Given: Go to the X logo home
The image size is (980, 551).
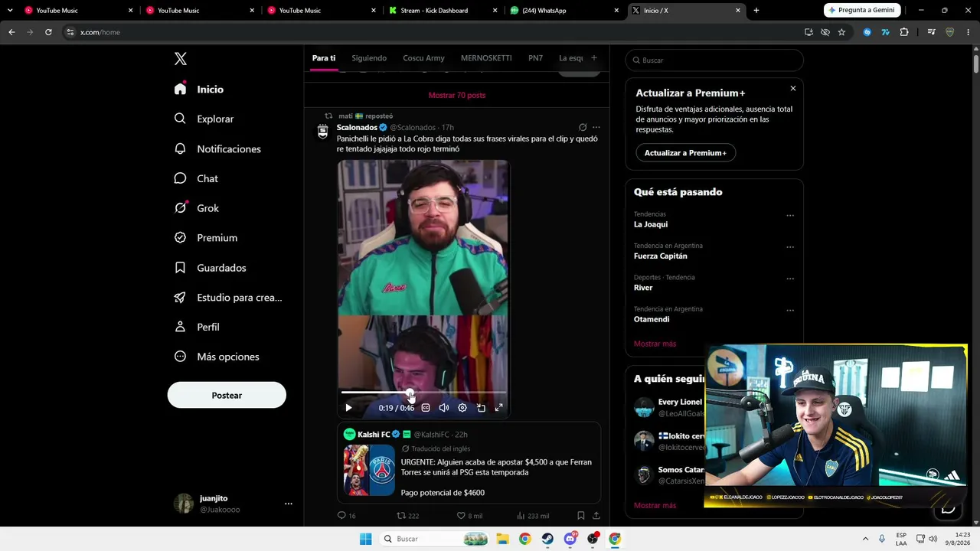Looking at the screenshot, I should click(x=180, y=59).
